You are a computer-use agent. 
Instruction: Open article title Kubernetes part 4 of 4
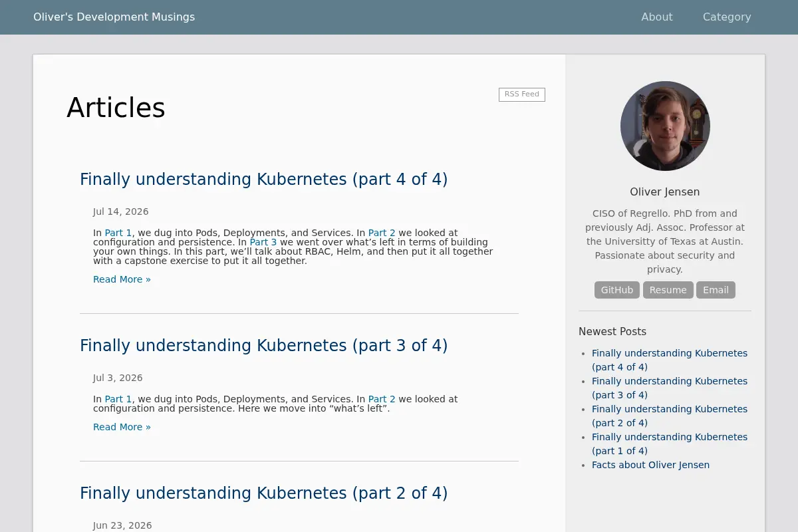click(264, 180)
